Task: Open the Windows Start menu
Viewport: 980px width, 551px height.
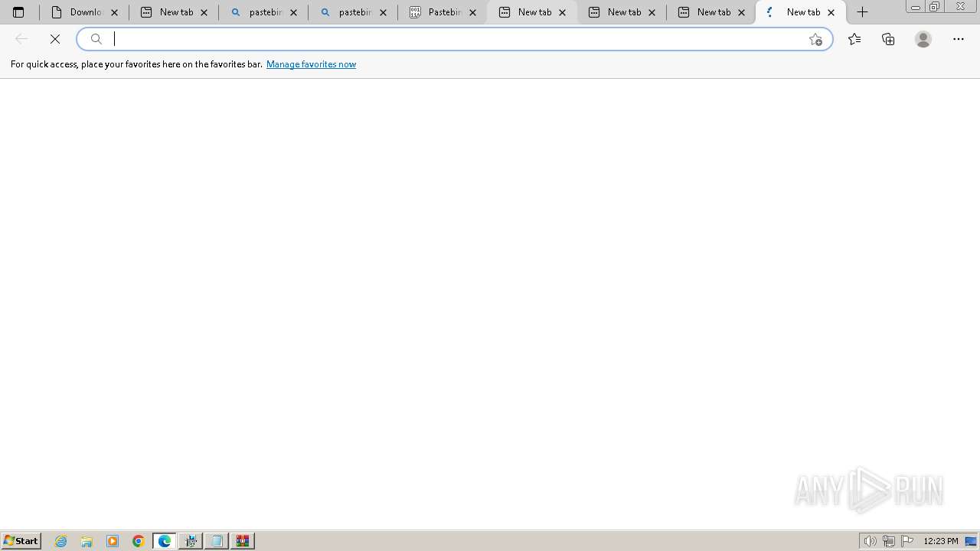Action: (x=21, y=541)
